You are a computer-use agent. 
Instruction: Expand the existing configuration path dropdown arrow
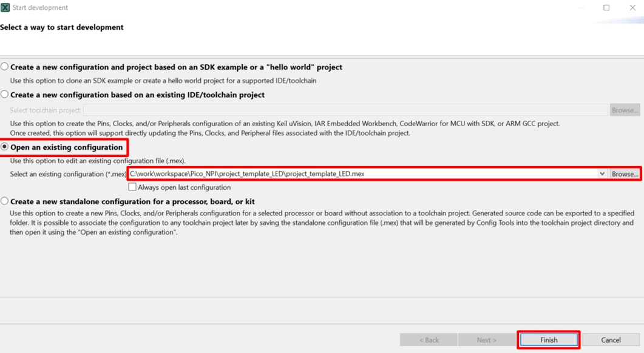point(602,174)
